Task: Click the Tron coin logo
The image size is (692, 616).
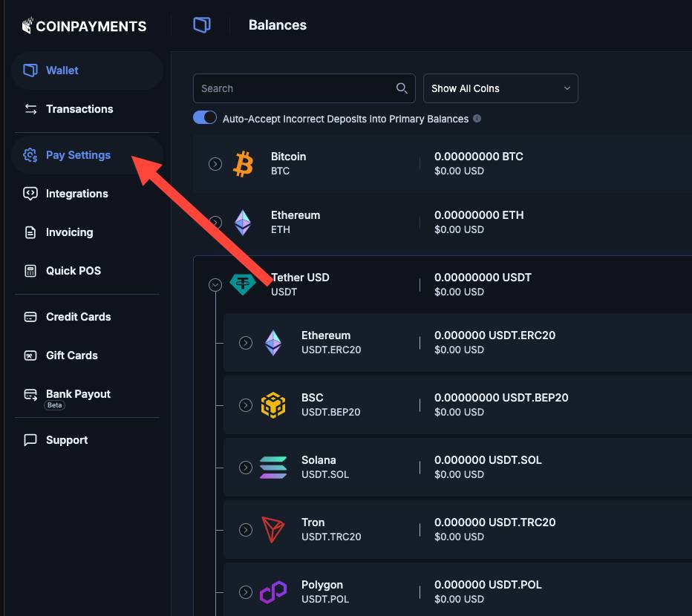Action: click(273, 529)
